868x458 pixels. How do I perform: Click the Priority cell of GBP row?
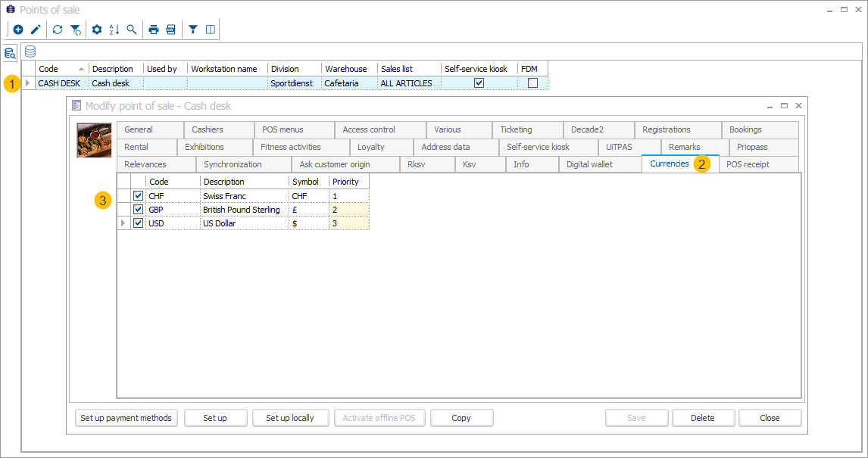[348, 210]
